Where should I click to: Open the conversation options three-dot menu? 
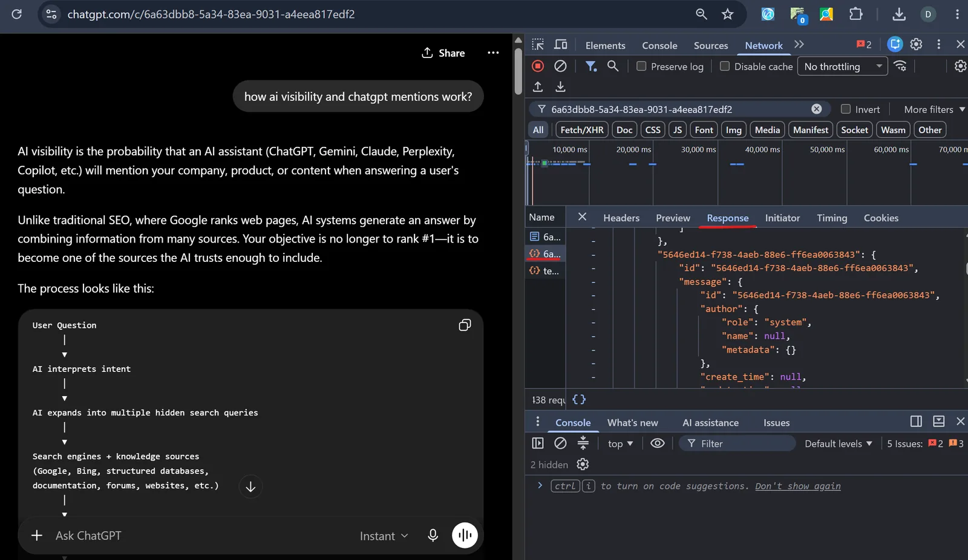(493, 53)
